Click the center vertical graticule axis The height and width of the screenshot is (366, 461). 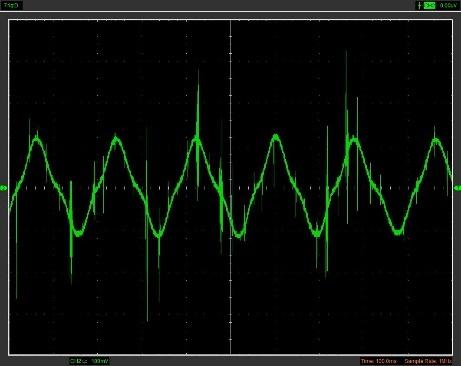pyautogui.click(x=231, y=187)
